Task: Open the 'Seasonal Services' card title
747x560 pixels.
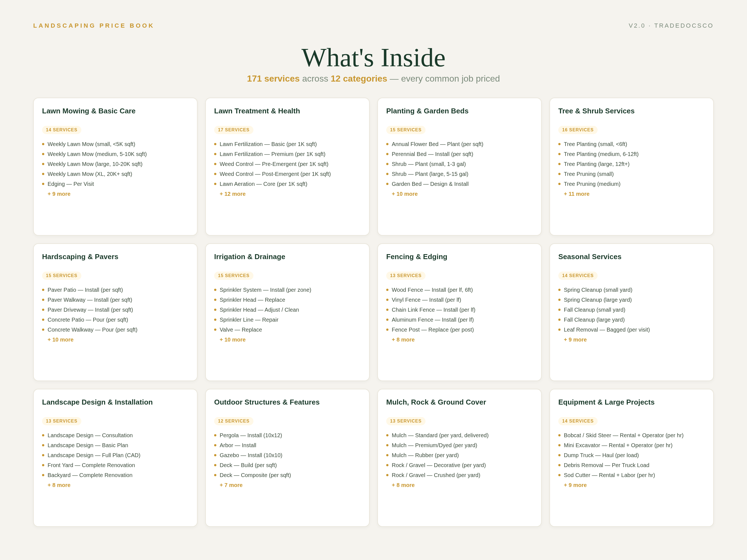Action: pos(590,257)
